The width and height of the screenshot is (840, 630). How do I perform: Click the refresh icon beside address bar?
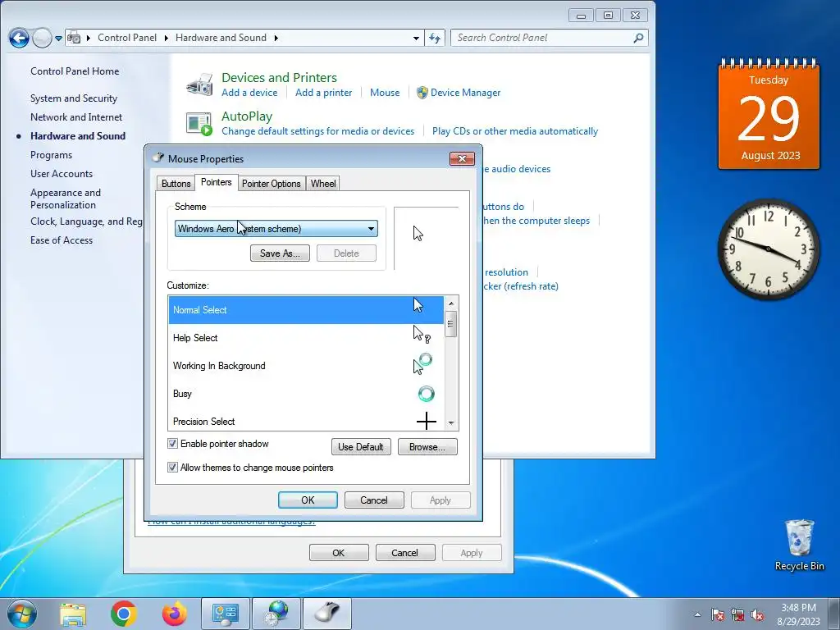435,38
